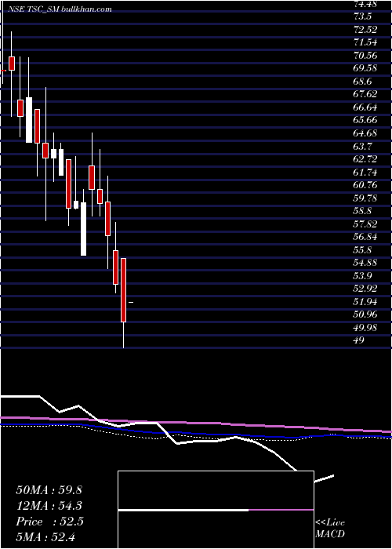Viewport: 392px width, 549px height.
Task: Click the tall white candlestick bottoming near 55.8
Action: pos(83,229)
